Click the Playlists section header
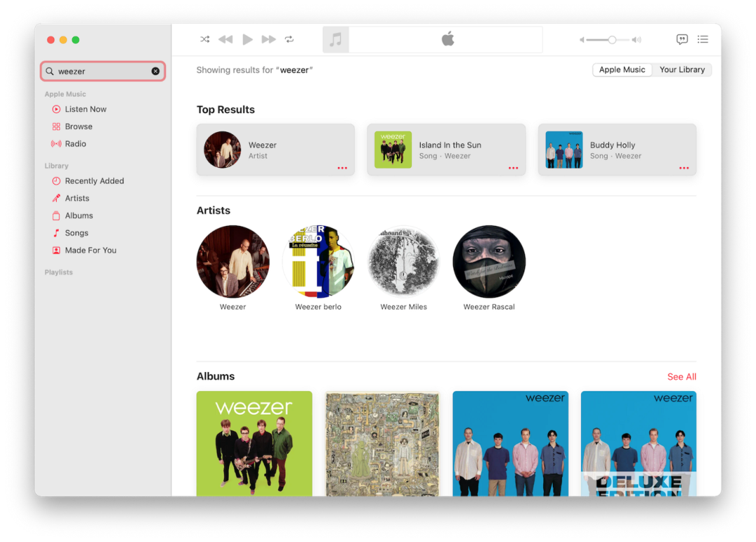Image resolution: width=756 pixels, height=542 pixels. click(59, 273)
